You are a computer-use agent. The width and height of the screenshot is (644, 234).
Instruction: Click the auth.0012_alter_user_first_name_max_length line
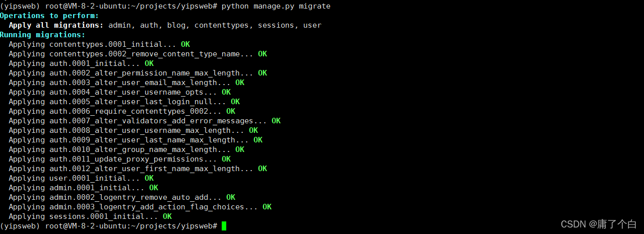[138, 169]
